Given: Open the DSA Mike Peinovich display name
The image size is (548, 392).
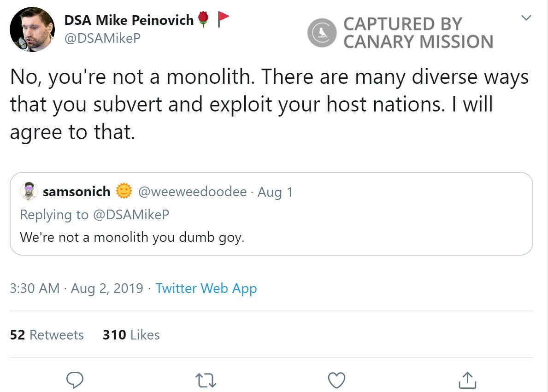Looking at the screenshot, I should pyautogui.click(x=129, y=20).
